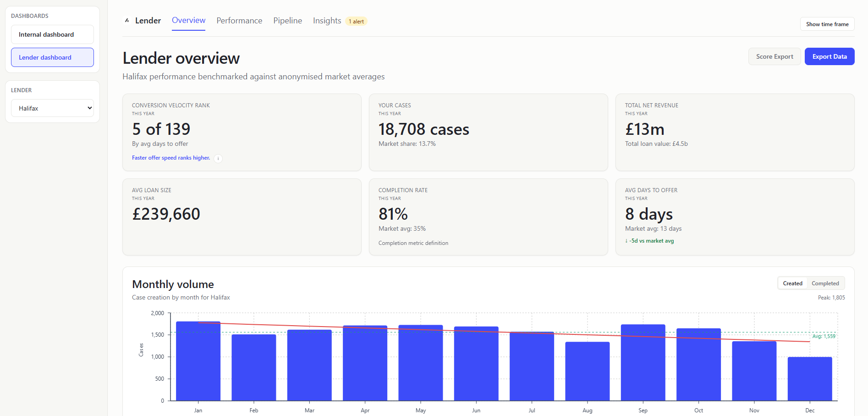Image resolution: width=868 pixels, height=416 pixels.
Task: Open "Faster offer speed ranks higher" link
Action: point(170,157)
